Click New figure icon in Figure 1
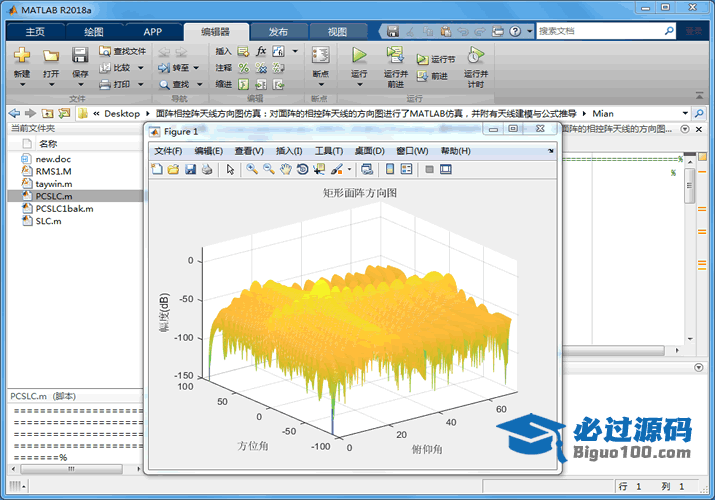Viewport: 715px width, 500px height. coord(156,170)
